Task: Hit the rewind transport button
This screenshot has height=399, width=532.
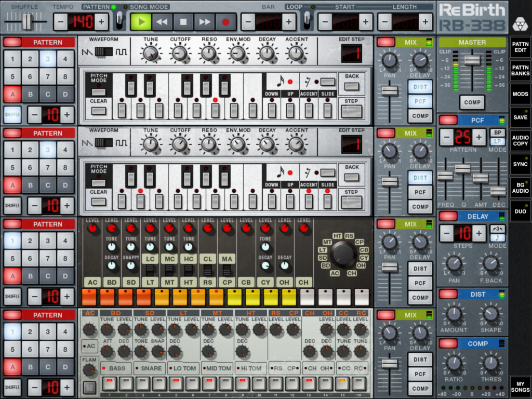Action: (x=162, y=22)
